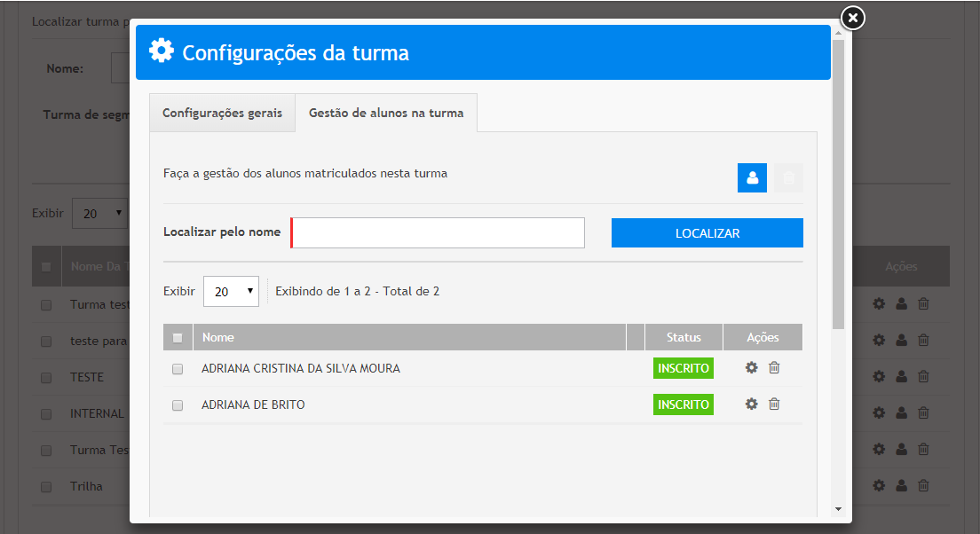Switch to the Configurações gerais tab
Viewport: 980px width, 534px height.
point(222,113)
